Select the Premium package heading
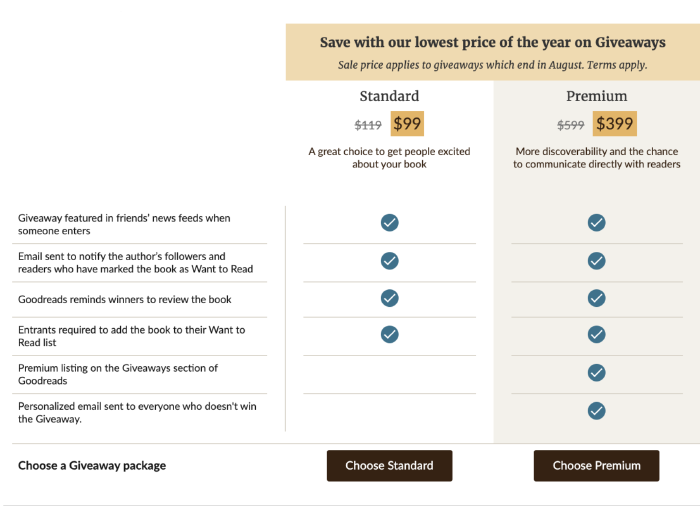Image resolution: width=700 pixels, height=506 pixels. 596,96
